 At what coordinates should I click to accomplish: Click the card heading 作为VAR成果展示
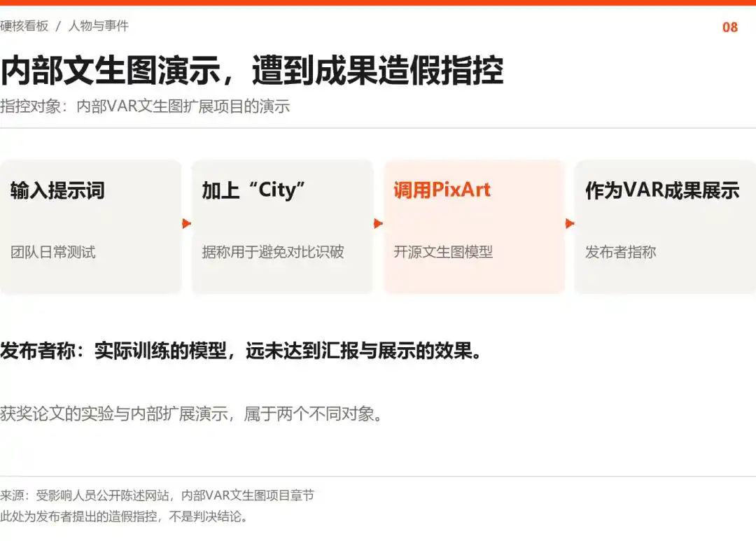tap(662, 190)
